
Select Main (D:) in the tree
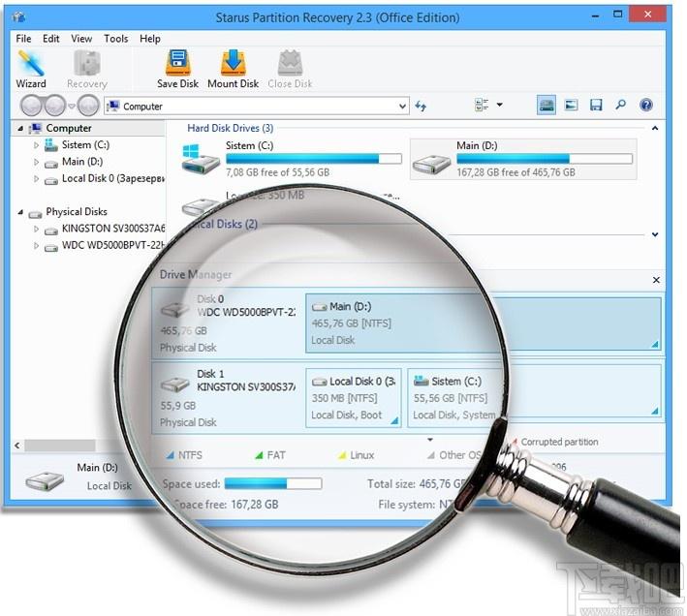(x=82, y=162)
